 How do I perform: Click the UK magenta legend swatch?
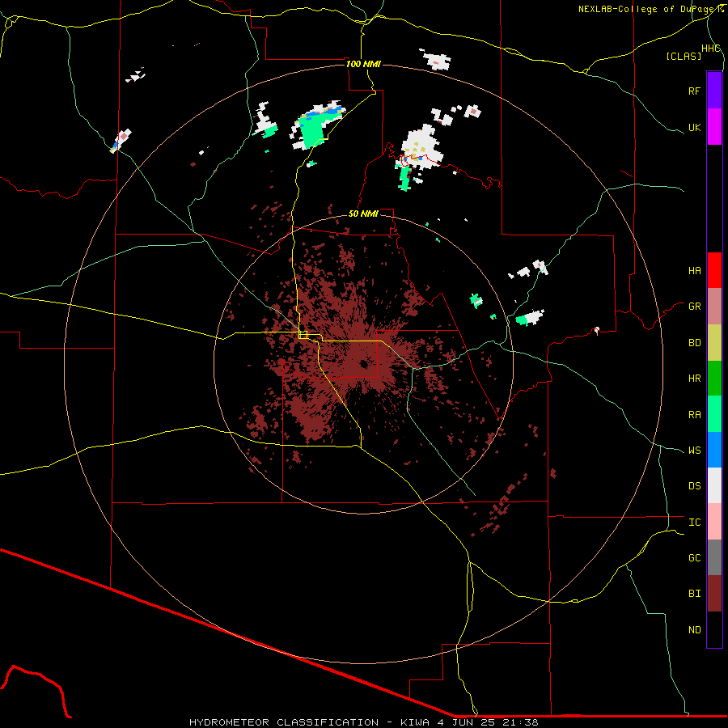pos(714,127)
